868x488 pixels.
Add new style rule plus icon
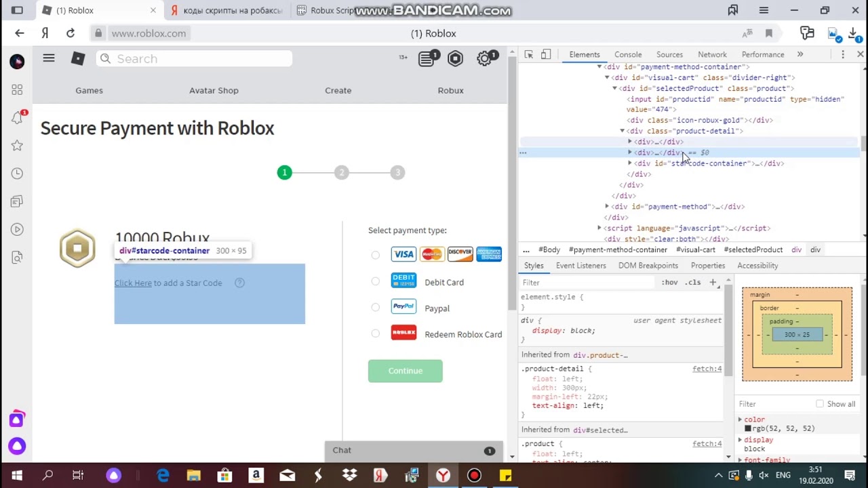(713, 282)
